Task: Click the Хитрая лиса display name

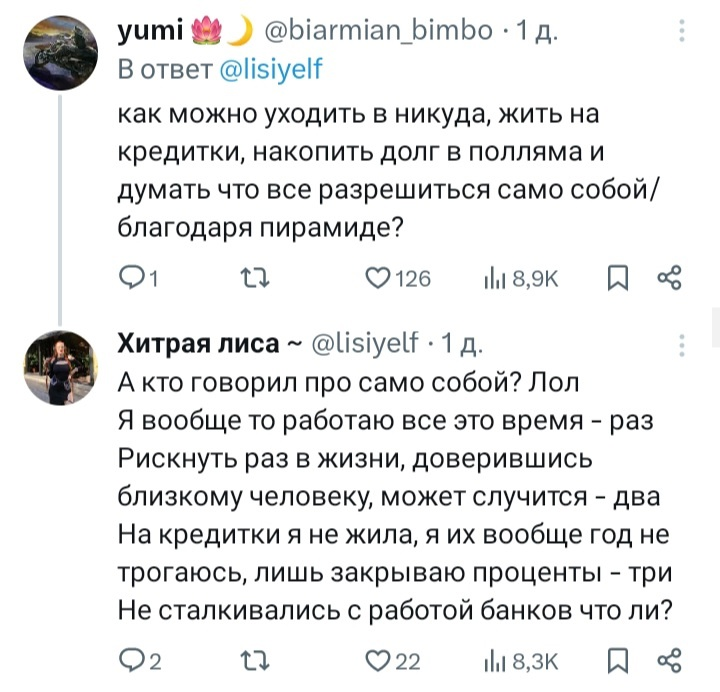Action: coord(198,345)
